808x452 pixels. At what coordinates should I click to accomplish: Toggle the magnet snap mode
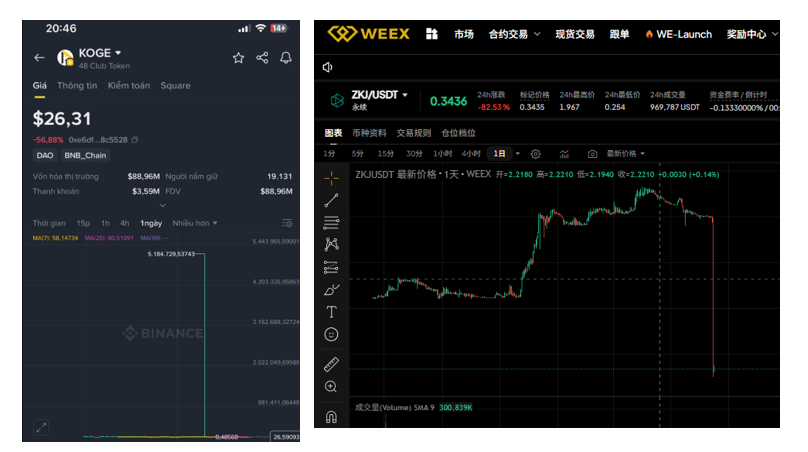331,417
